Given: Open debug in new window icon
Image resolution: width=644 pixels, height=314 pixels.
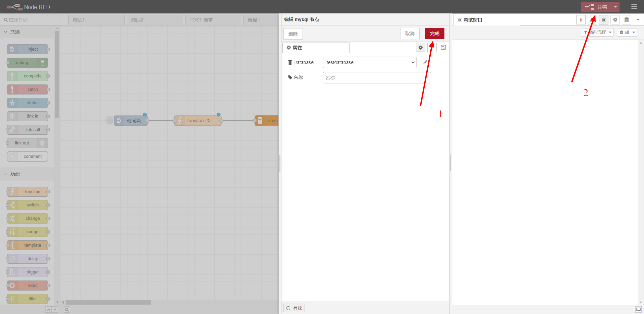Looking at the screenshot, I should coord(638,310).
